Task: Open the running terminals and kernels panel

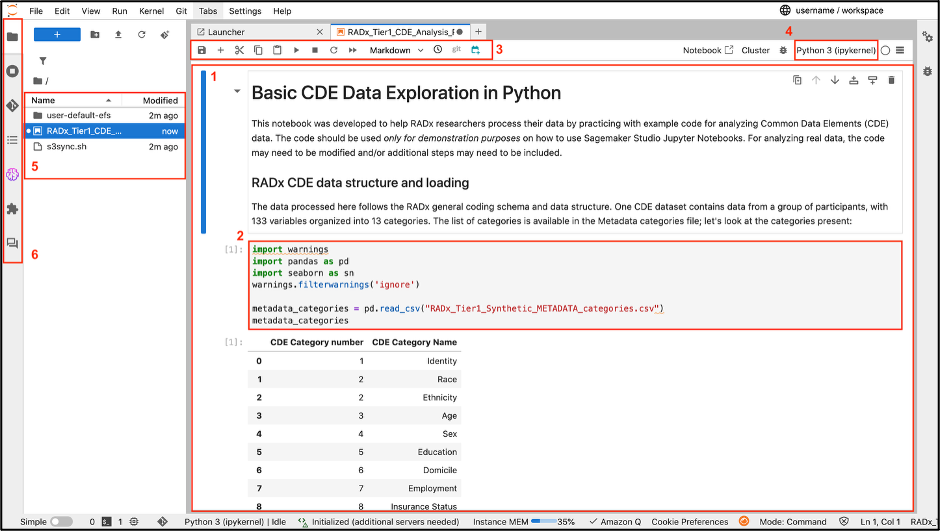Action: (x=12, y=71)
